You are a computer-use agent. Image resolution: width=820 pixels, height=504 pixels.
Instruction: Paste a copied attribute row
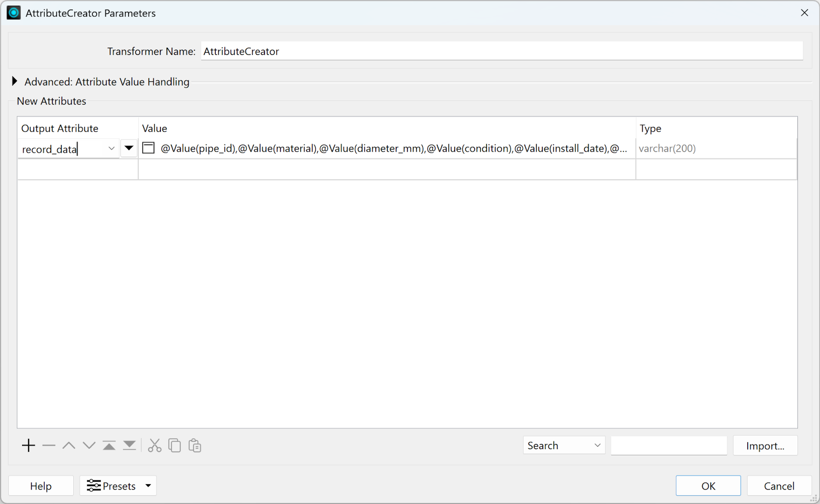click(194, 445)
